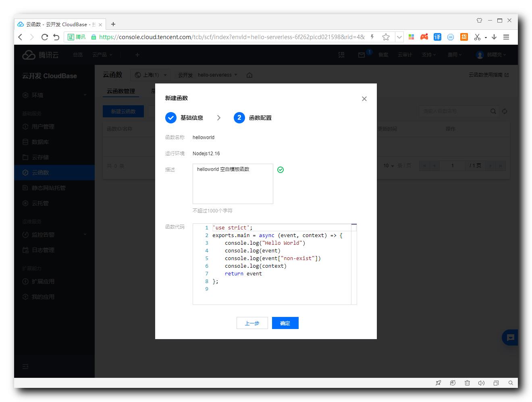Open the 支持 support dropdown
The width and height of the screenshot is (532, 402).
(429, 55)
